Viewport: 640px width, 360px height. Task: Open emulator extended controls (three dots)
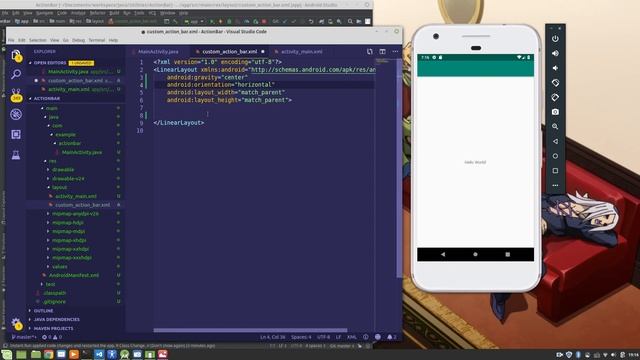pos(555,185)
